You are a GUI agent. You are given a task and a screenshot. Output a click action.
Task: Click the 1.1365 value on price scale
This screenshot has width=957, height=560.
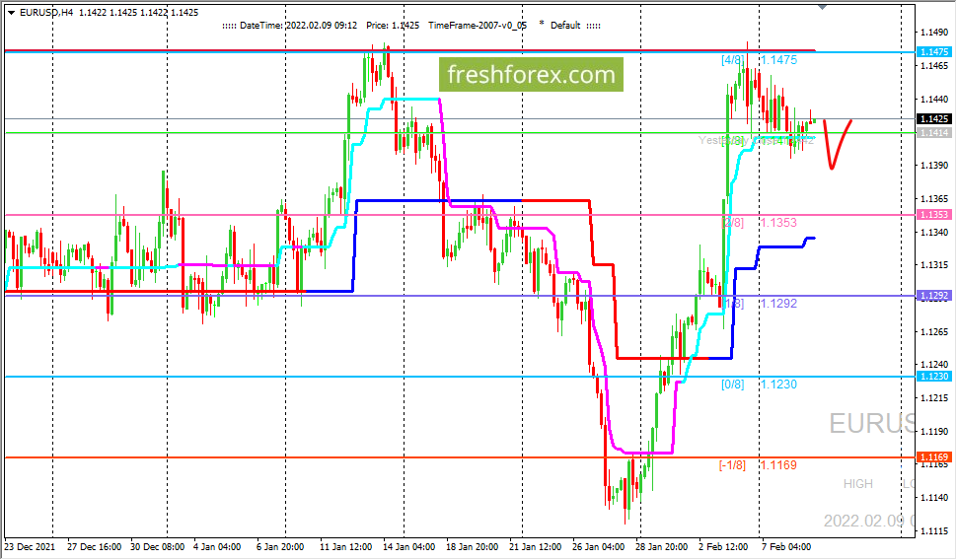coord(933,199)
